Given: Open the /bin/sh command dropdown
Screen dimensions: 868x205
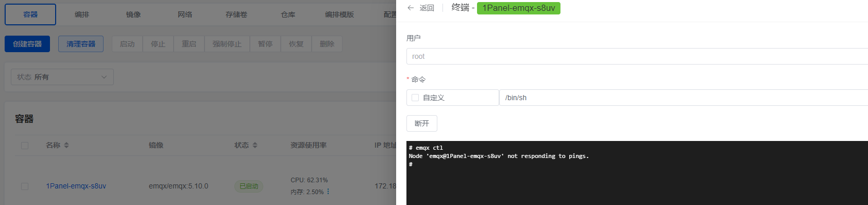Looking at the screenshot, I should click(684, 98).
